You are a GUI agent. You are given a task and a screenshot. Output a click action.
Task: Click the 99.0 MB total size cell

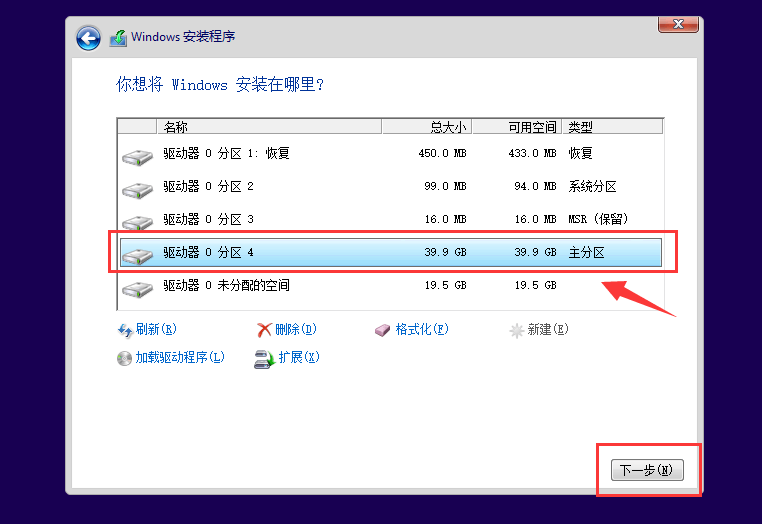(x=445, y=187)
